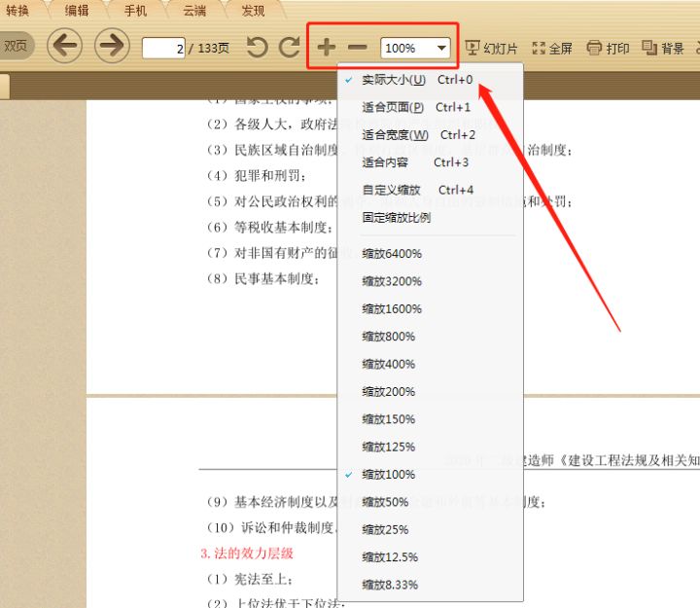700x608 pixels.
Task: Open 背景 background settings
Action: tap(664, 48)
